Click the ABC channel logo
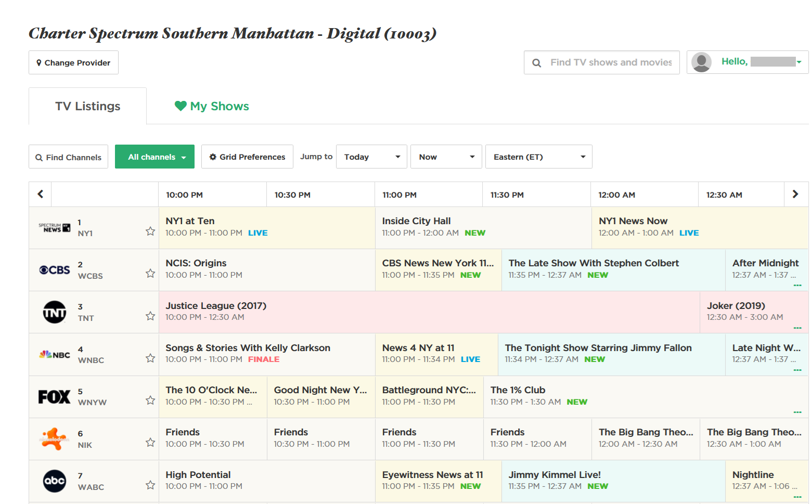 click(55, 481)
